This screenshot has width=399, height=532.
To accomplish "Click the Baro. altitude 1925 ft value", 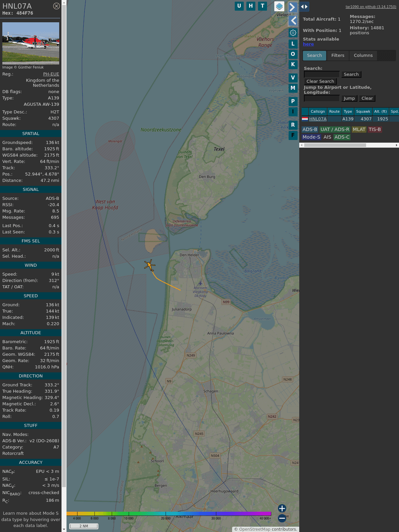I will pyautogui.click(x=52, y=149).
